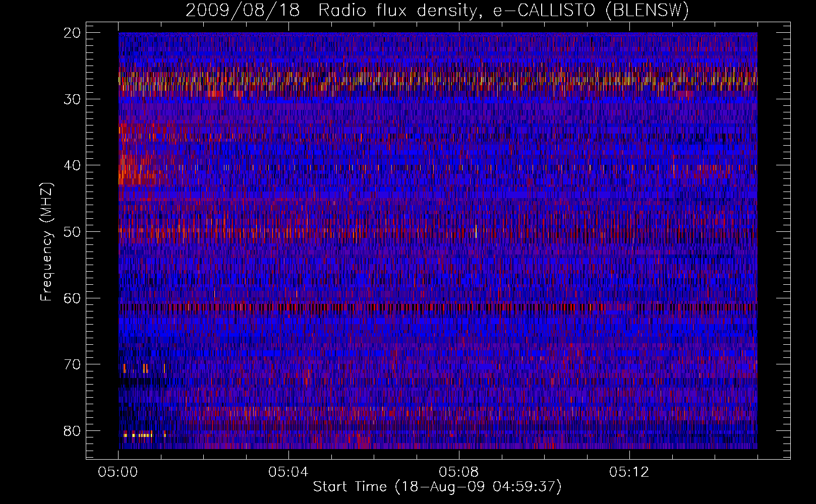Click the '05:04' time tick label
816x504 pixels.
click(x=288, y=472)
